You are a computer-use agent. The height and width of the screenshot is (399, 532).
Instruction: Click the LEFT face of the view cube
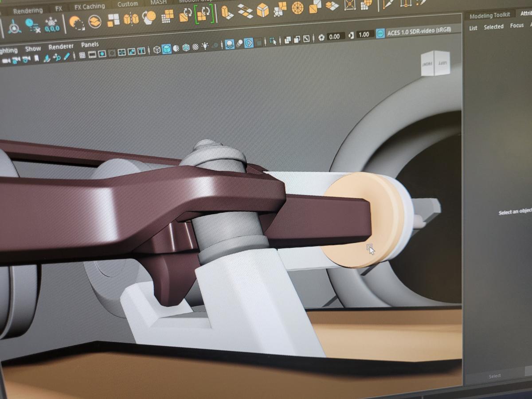pos(442,63)
